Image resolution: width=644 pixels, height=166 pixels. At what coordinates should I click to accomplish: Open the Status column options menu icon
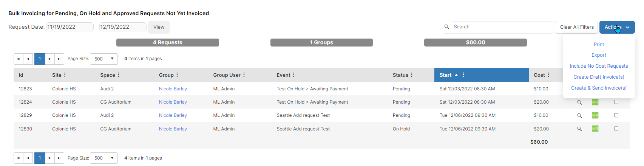click(x=412, y=75)
